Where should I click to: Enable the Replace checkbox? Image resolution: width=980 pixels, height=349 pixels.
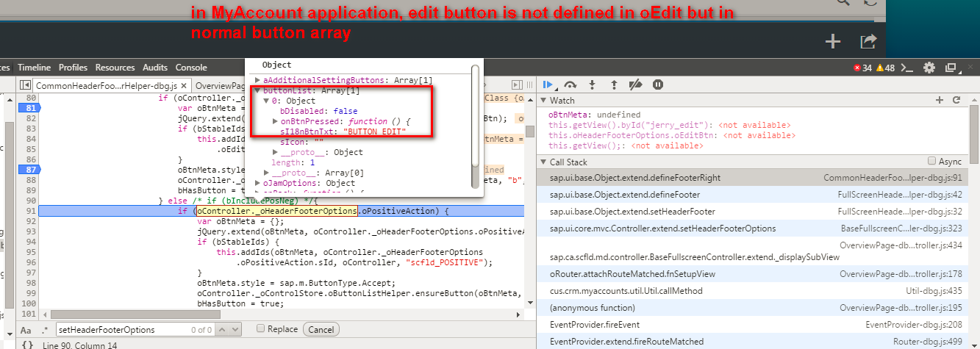coord(261,329)
